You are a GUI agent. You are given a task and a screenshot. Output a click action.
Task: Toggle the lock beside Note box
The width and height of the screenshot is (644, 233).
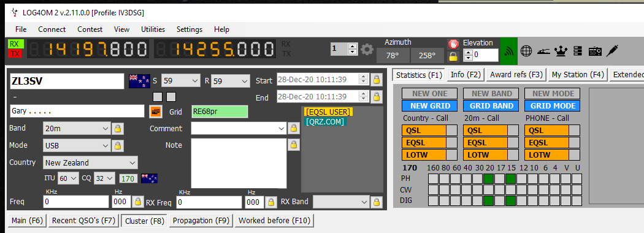[x=293, y=144]
